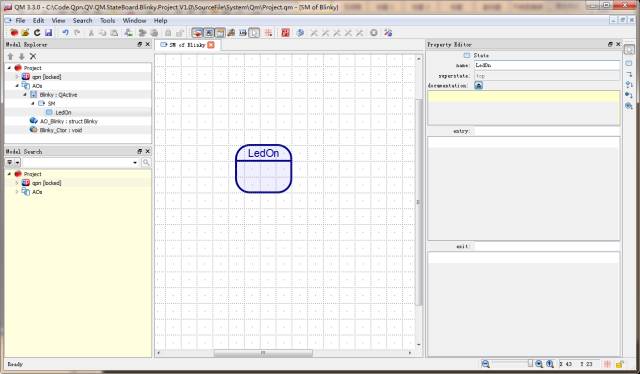Select the State tool in right palette
This screenshot has width=640, height=374.
[x=629, y=63]
